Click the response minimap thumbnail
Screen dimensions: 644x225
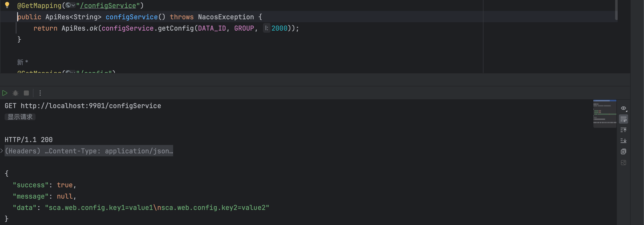tap(605, 114)
